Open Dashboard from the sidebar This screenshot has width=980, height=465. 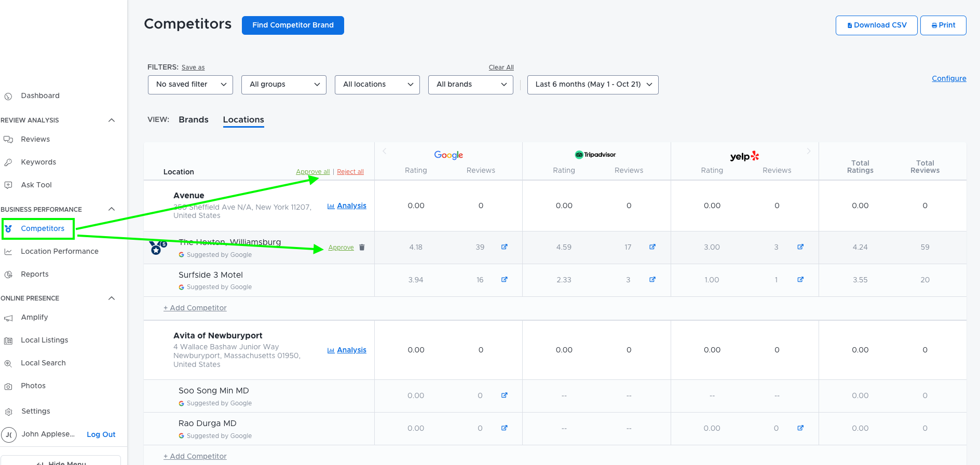tap(40, 95)
